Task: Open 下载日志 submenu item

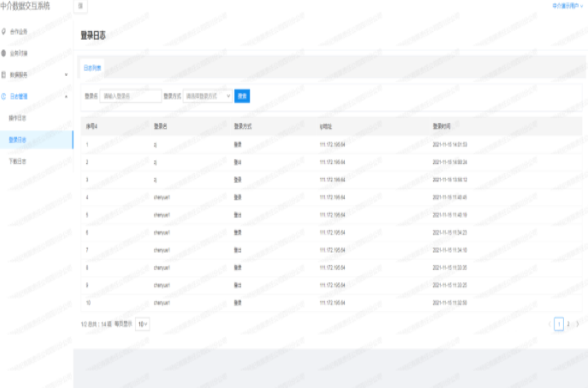Action: click(18, 161)
